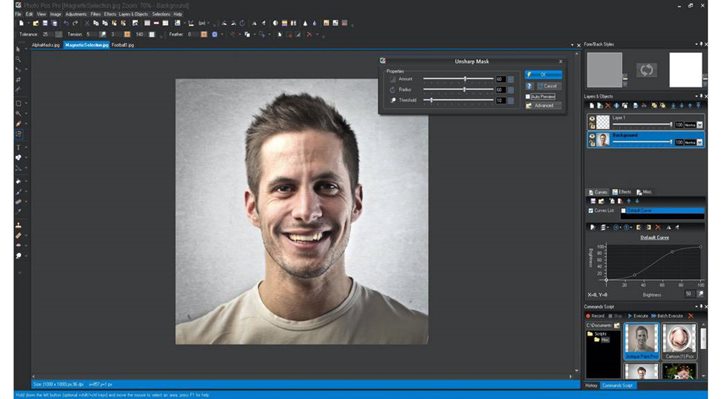The width and height of the screenshot is (721, 399).
Task: Click the blue gear icon beside Feather
Action: 214,34
